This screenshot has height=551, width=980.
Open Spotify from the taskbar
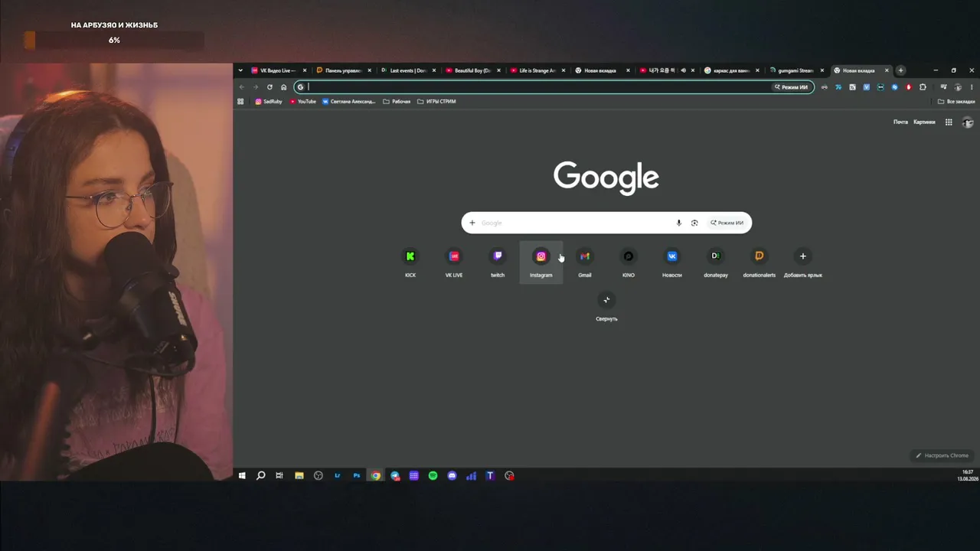point(433,476)
